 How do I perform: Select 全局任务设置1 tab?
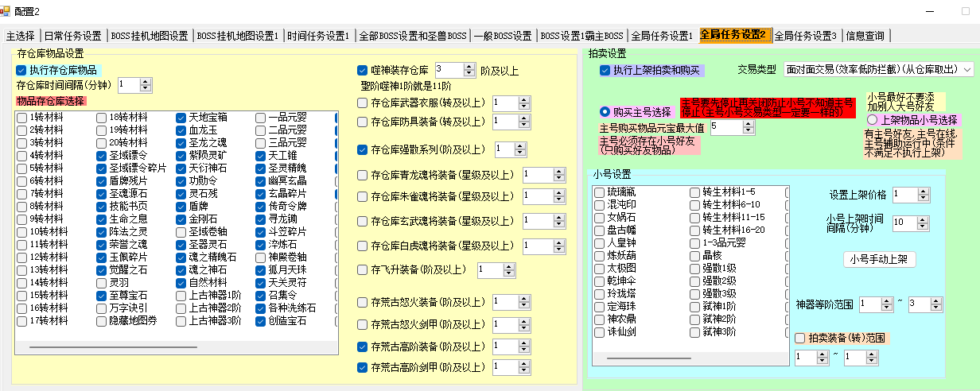click(x=662, y=36)
